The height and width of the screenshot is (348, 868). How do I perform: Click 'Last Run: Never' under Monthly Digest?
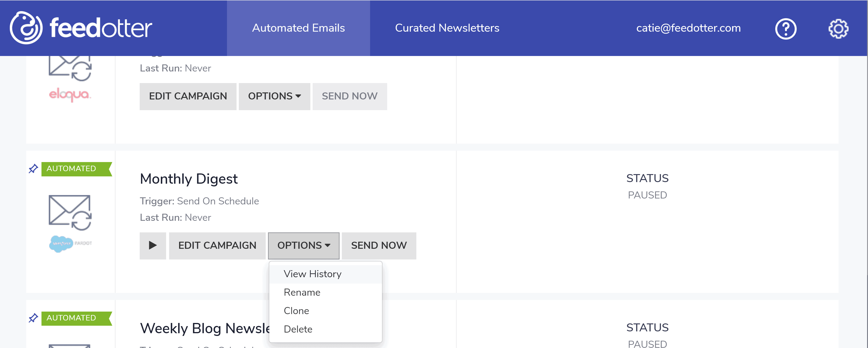click(175, 218)
